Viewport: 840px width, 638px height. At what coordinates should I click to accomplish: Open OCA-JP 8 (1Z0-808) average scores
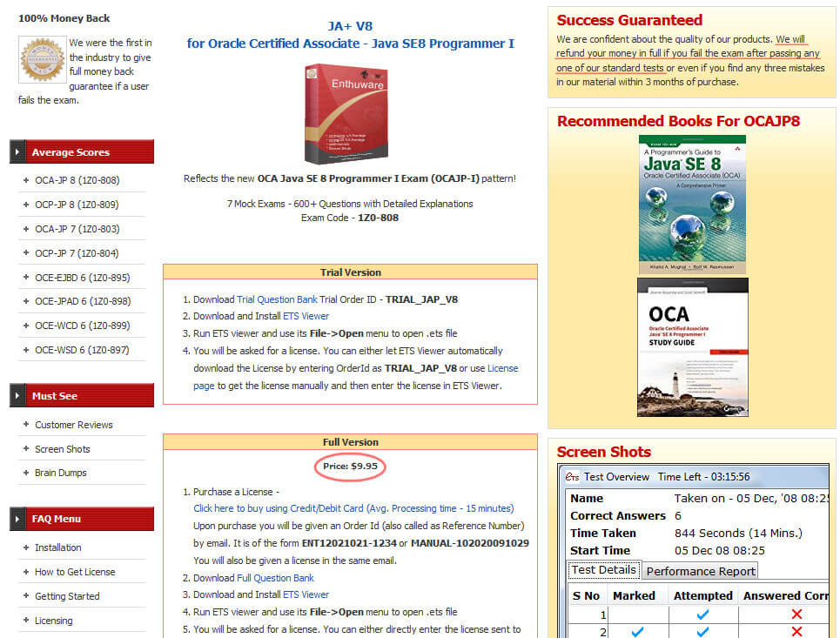coord(77,180)
